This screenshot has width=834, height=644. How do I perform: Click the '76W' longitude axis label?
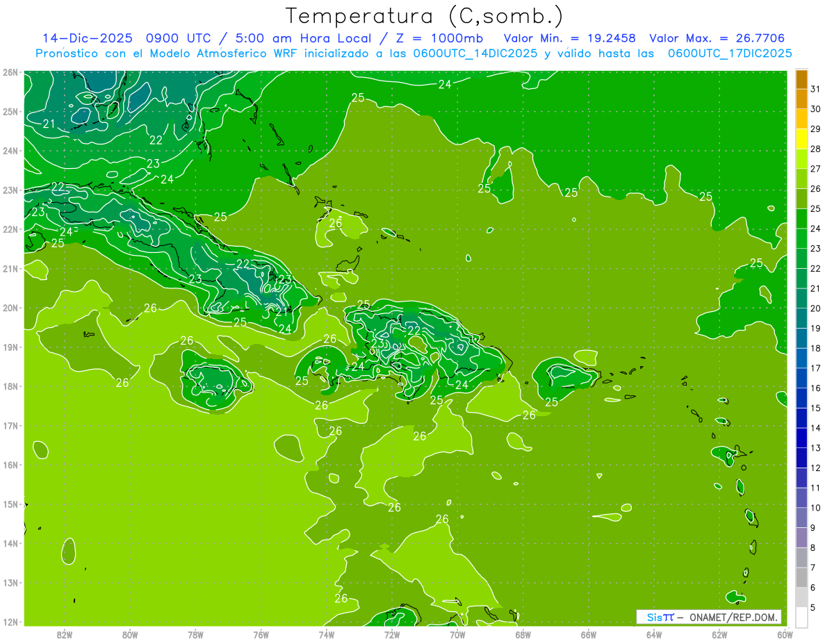coord(261,634)
